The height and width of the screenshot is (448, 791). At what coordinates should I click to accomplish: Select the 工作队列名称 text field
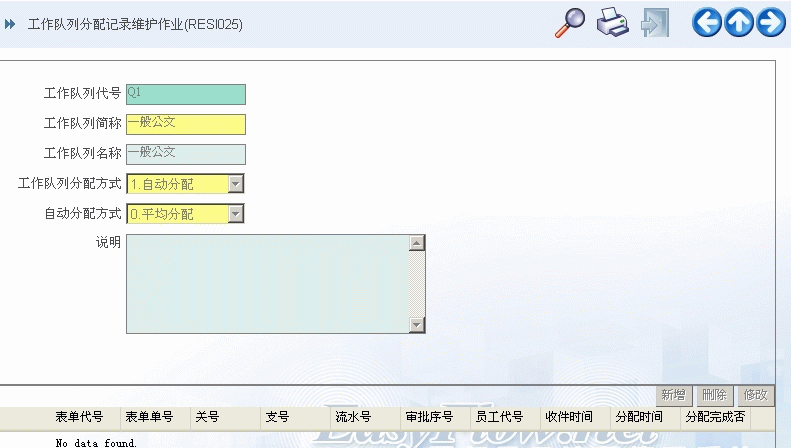click(x=185, y=154)
